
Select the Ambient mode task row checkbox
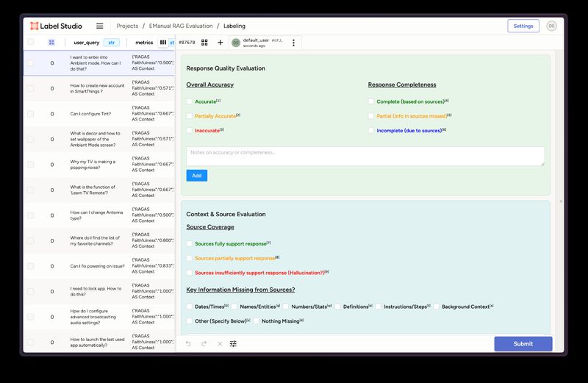coord(31,63)
